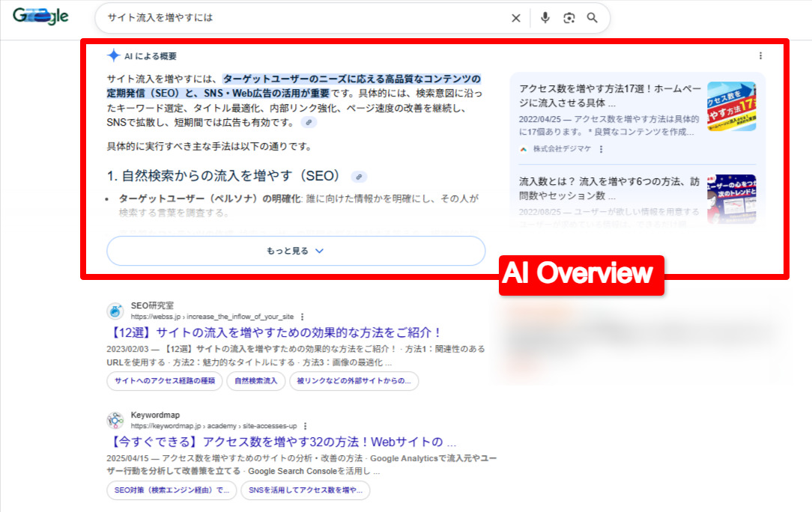The height and width of the screenshot is (512, 812).
Task: Click link icon beside SEO section heading
Action: click(359, 177)
